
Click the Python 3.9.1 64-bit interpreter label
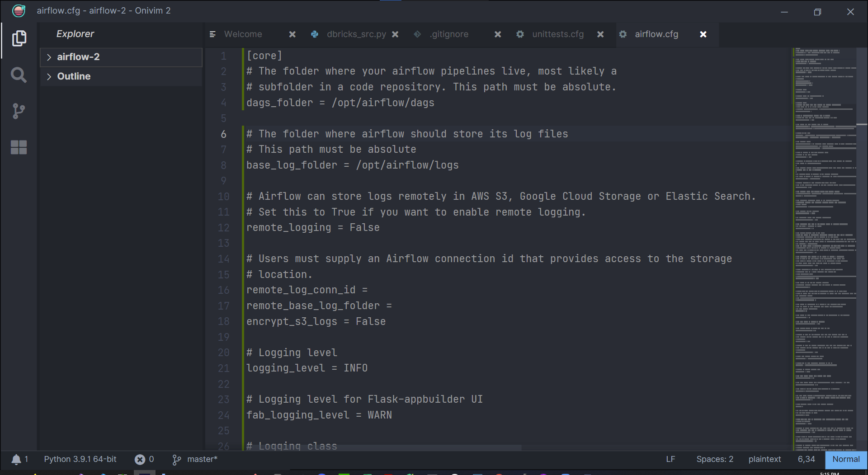click(80, 459)
